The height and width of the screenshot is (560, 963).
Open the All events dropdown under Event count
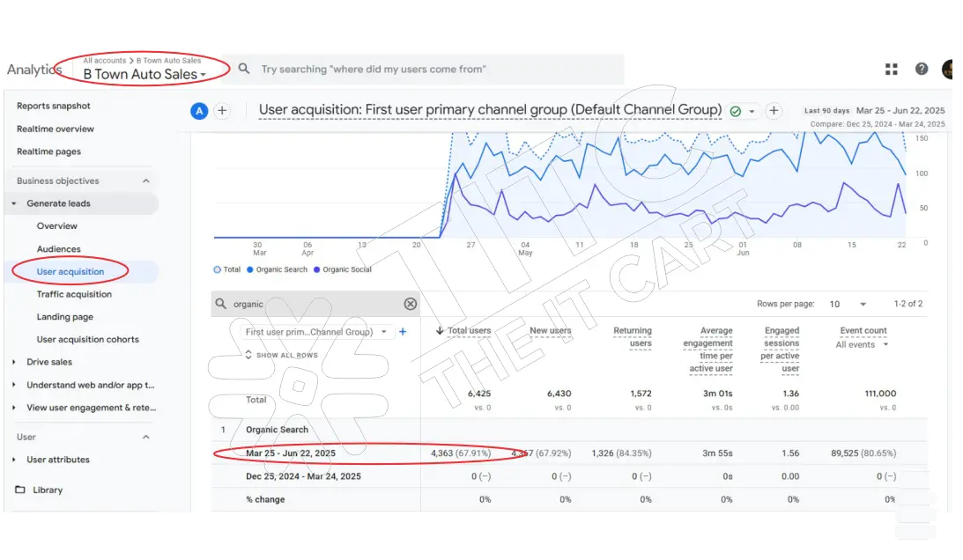click(862, 344)
